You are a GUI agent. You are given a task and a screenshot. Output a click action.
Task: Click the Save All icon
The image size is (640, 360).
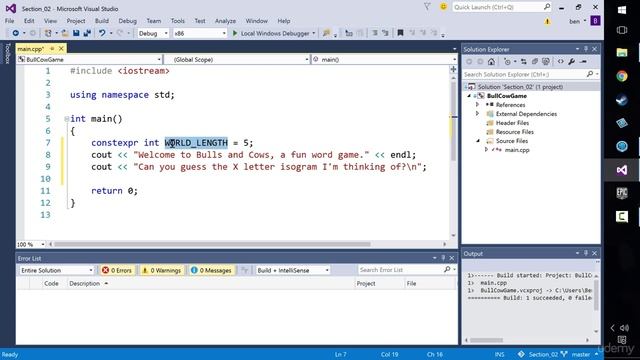coord(87,33)
